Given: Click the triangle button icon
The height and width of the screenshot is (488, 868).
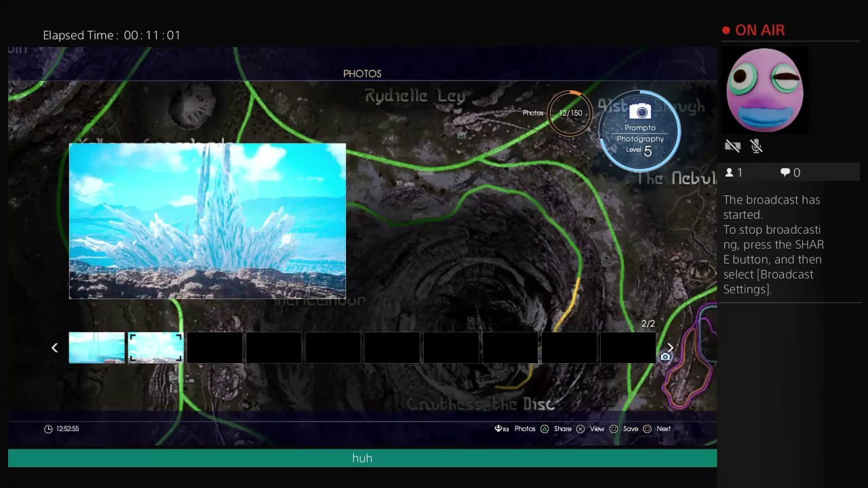Looking at the screenshot, I should [545, 428].
